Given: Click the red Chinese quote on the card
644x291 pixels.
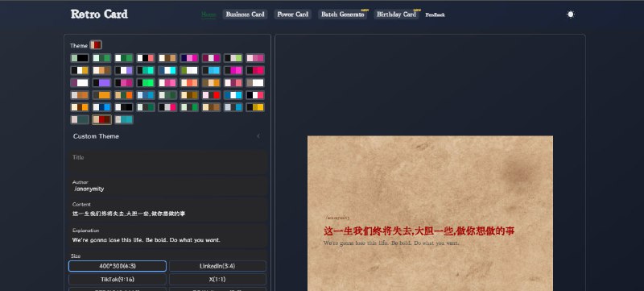Looking at the screenshot, I should [419, 231].
